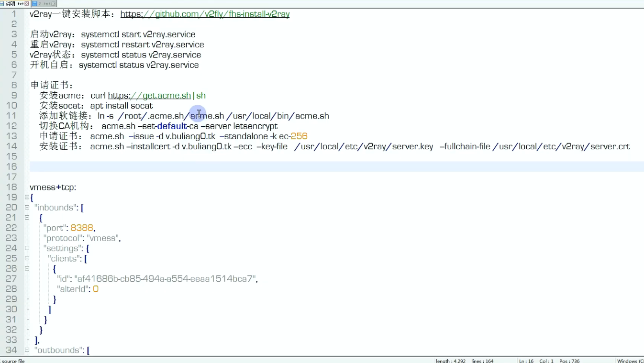Click line number 16 in the margin
The width and height of the screenshot is (644, 363).
tap(11, 166)
